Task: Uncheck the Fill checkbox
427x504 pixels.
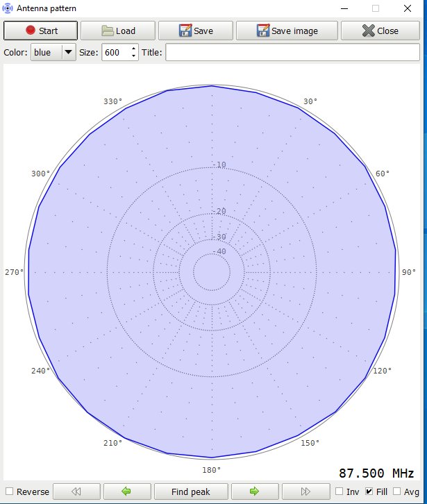Action: (x=369, y=492)
